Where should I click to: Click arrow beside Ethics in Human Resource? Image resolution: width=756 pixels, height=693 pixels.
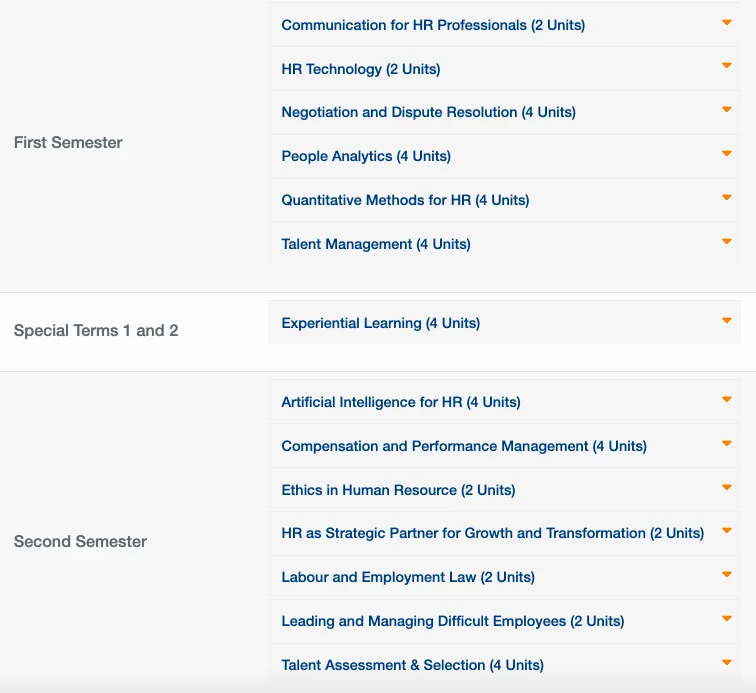727,488
